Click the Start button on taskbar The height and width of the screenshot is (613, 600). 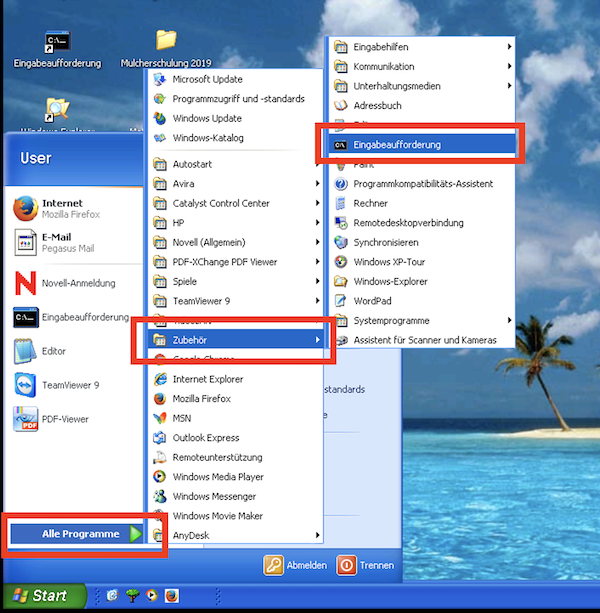38,596
